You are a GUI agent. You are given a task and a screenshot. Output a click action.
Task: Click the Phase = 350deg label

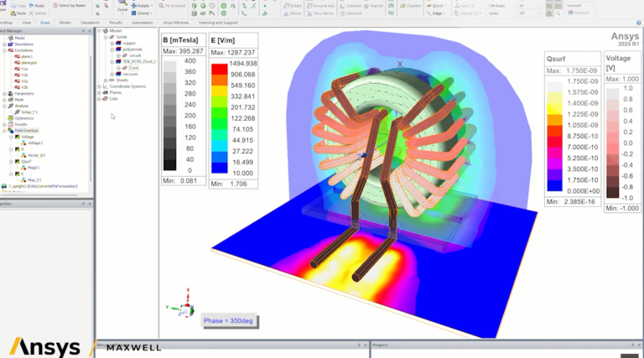228,320
